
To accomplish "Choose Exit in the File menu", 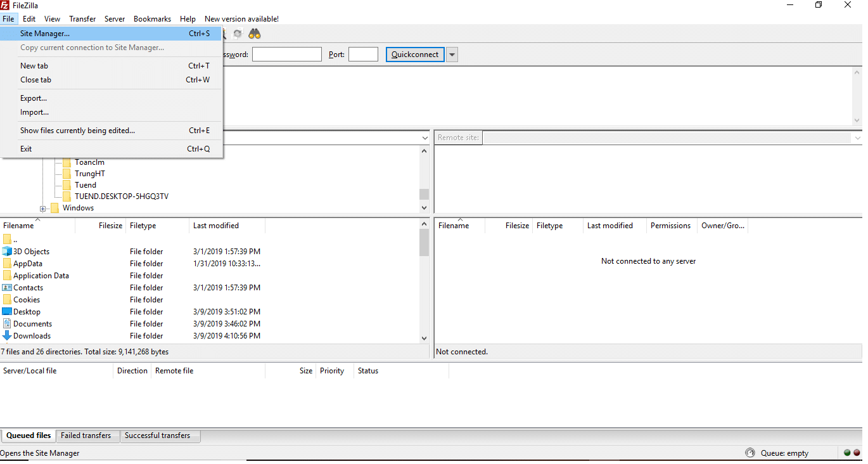I will (x=111, y=149).
